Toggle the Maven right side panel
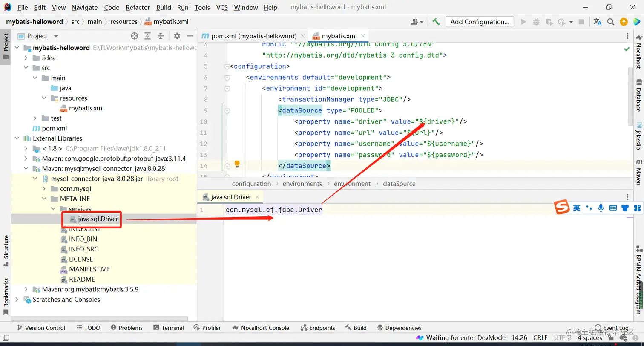This screenshot has width=644, height=346. tap(638, 172)
